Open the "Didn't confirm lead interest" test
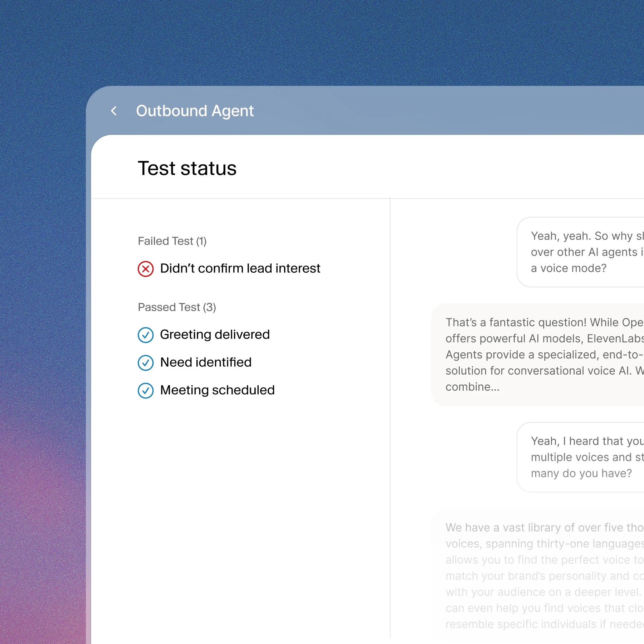The image size is (644, 644). [240, 268]
